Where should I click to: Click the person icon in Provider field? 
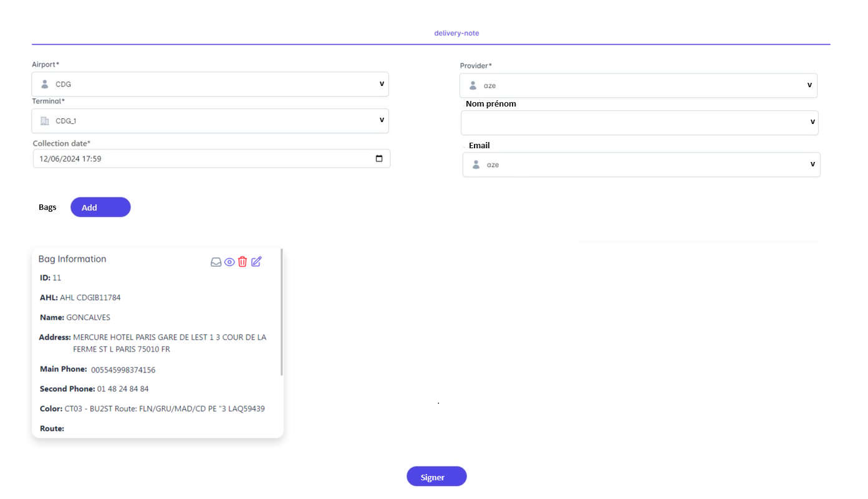(x=473, y=85)
